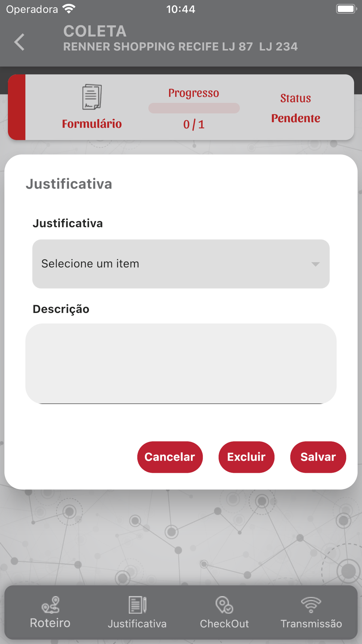Tap the Wi-Fi status icon in status bar
The width and height of the screenshot is (362, 644).
[x=69, y=9]
